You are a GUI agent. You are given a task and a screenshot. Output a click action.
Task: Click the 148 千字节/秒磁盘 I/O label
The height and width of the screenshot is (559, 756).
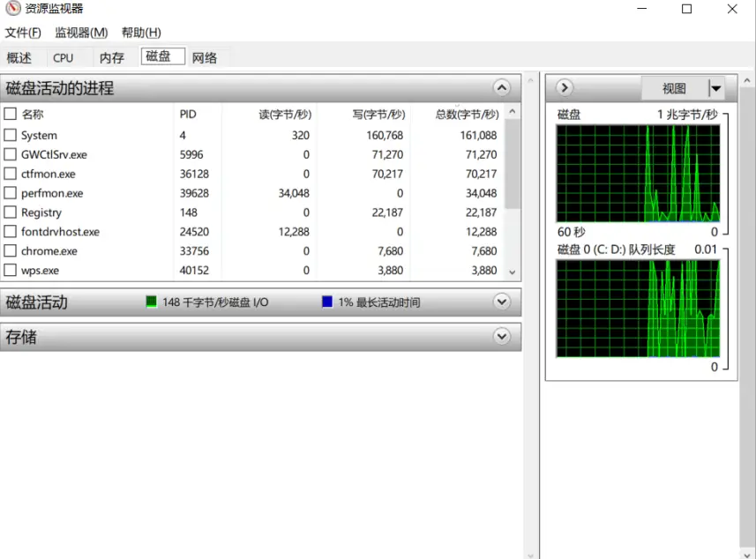click(215, 302)
